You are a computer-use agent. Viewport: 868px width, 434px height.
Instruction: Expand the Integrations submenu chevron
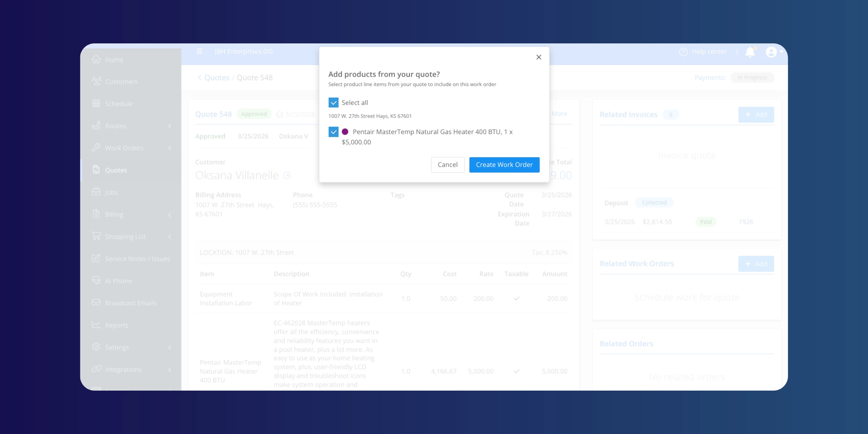click(170, 369)
